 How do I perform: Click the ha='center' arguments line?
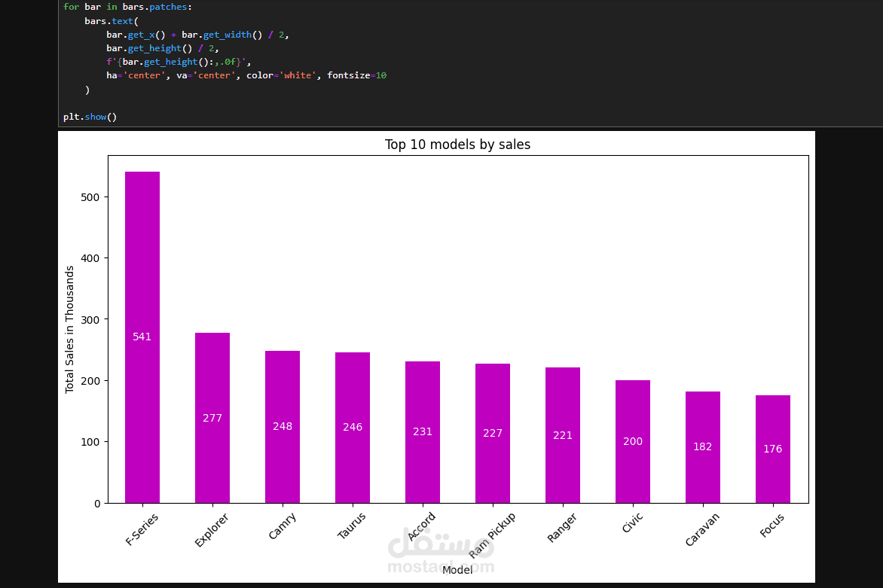click(246, 75)
